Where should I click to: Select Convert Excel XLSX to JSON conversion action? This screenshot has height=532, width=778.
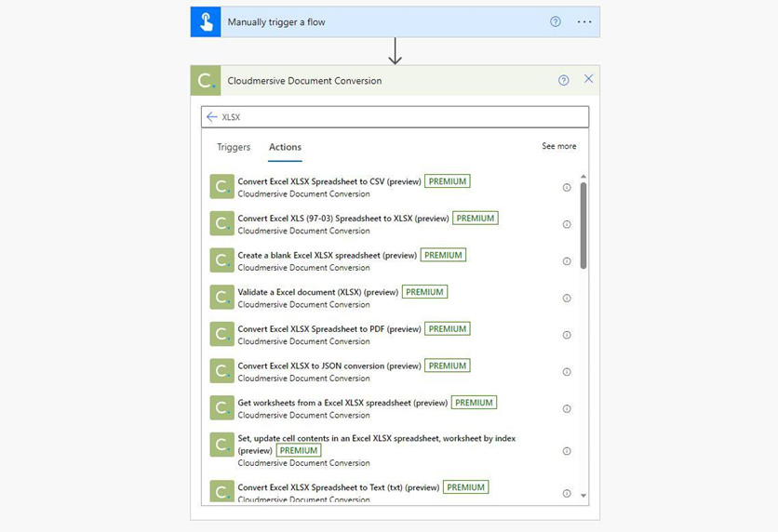tap(390, 371)
